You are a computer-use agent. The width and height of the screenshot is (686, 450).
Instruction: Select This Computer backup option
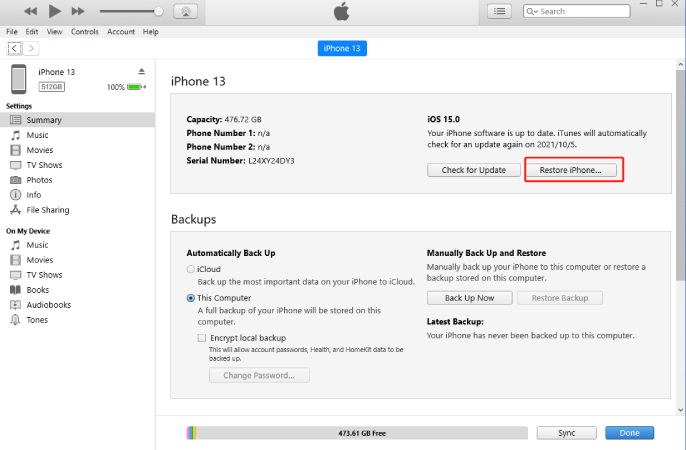pos(190,298)
